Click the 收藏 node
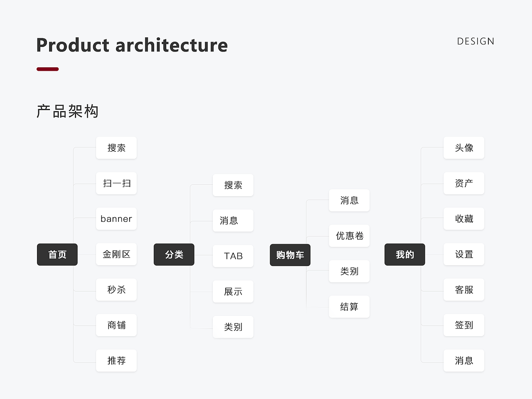The width and height of the screenshot is (532, 399). click(x=464, y=219)
